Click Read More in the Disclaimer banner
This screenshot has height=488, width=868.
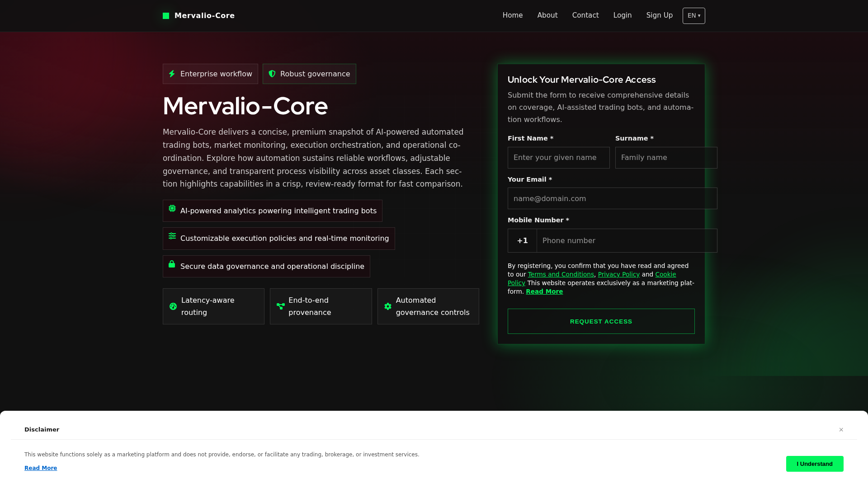tap(41, 468)
